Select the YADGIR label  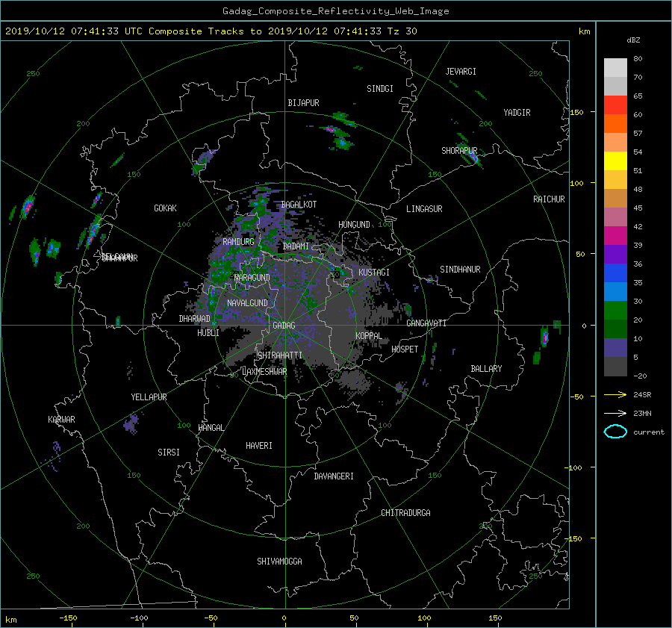[517, 113]
